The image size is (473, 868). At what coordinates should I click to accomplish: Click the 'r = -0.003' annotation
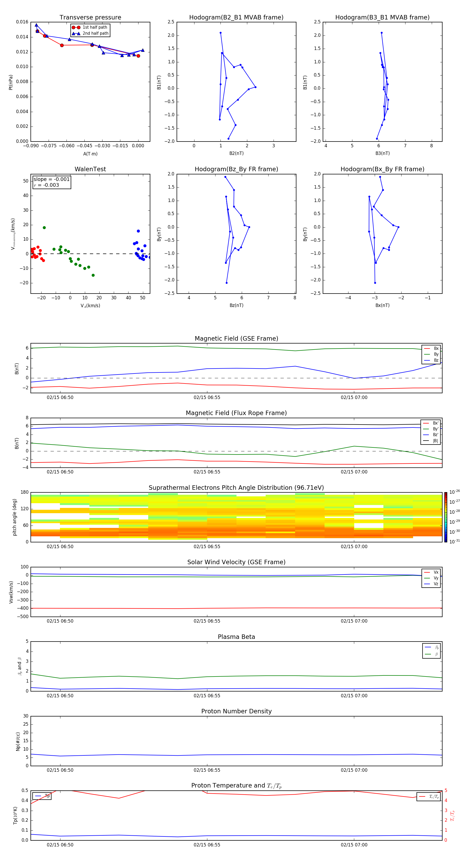click(47, 185)
